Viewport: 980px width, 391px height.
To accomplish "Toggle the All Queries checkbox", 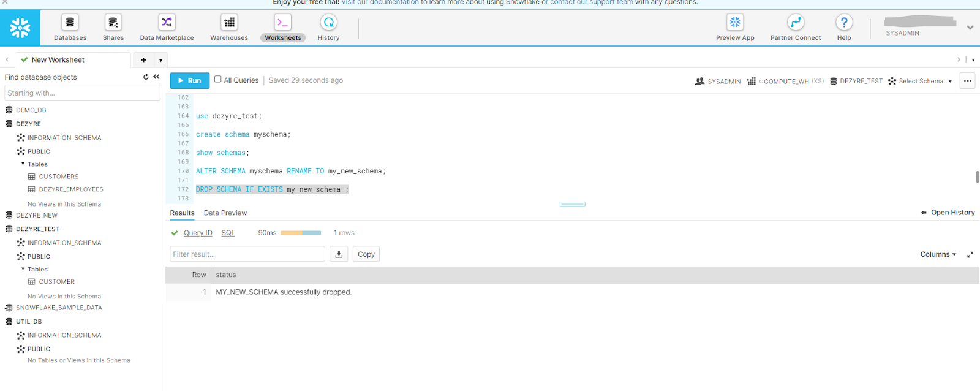I will click(217, 80).
